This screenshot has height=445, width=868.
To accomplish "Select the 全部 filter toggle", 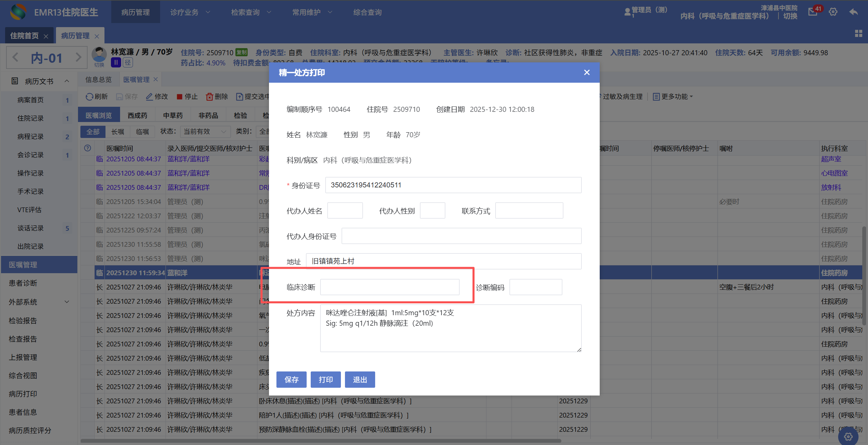I will click(93, 132).
